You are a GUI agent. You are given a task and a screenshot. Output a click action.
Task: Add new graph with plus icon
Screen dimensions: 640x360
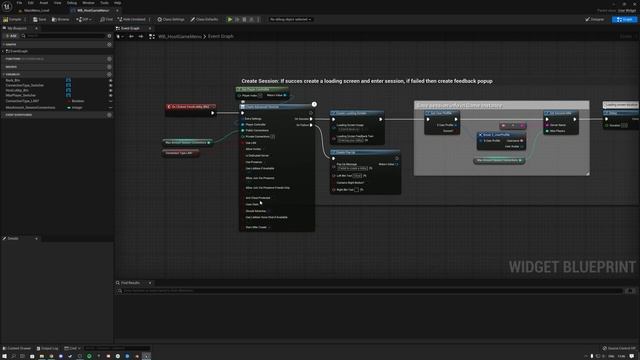coord(109,44)
